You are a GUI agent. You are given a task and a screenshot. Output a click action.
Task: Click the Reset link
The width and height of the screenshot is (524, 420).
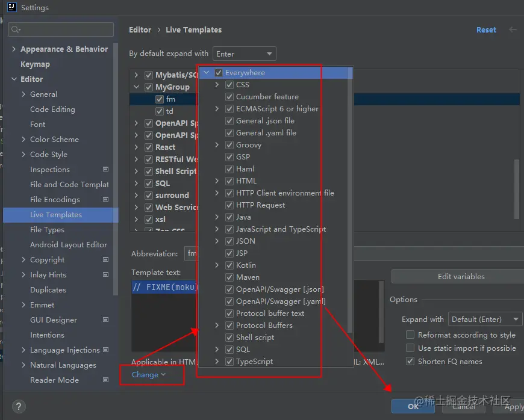[x=486, y=29]
